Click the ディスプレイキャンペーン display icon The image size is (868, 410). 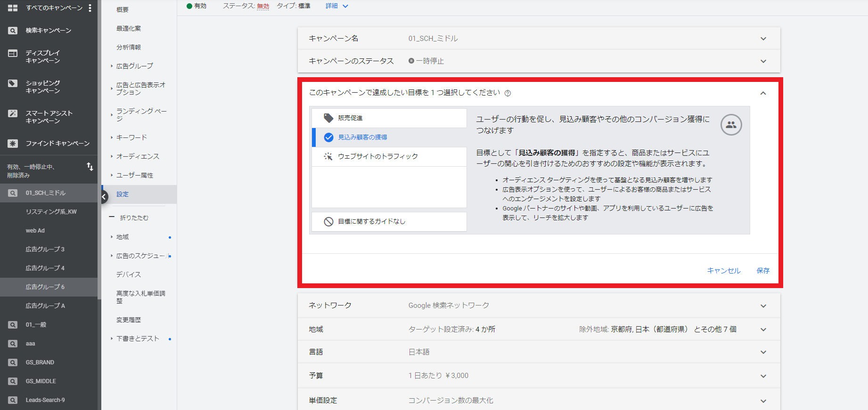[x=13, y=54]
